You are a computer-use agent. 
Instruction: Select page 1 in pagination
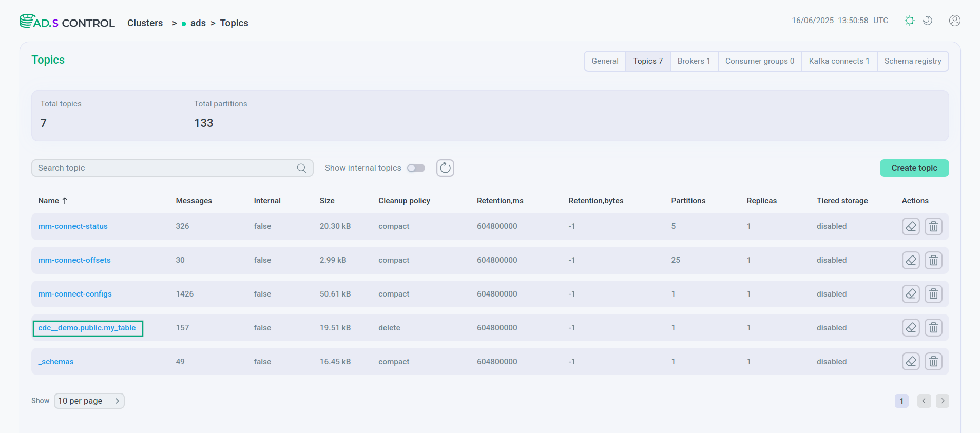click(901, 401)
